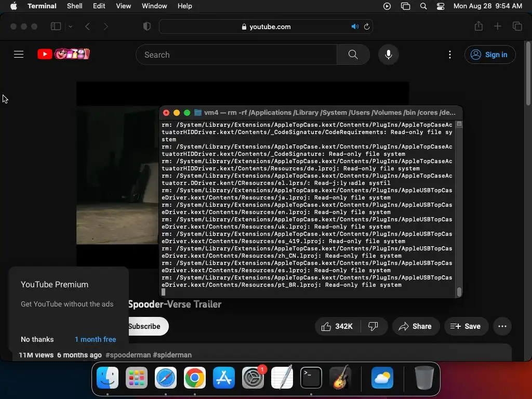Open Stage Manager windows icon in menu bar

(x=405, y=6)
